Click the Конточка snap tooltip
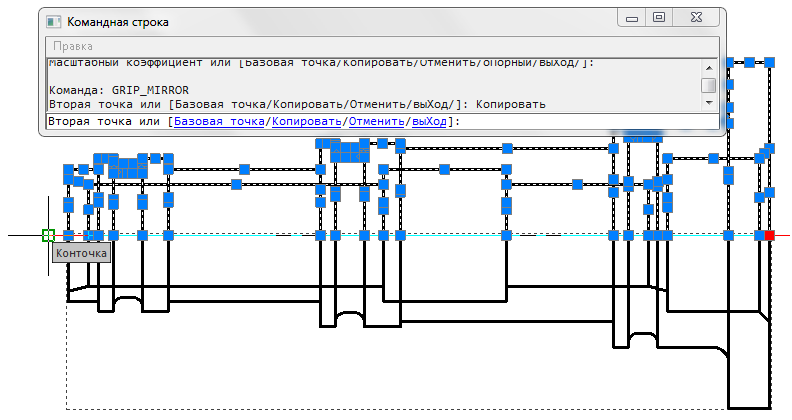The image size is (792, 420). click(x=81, y=253)
